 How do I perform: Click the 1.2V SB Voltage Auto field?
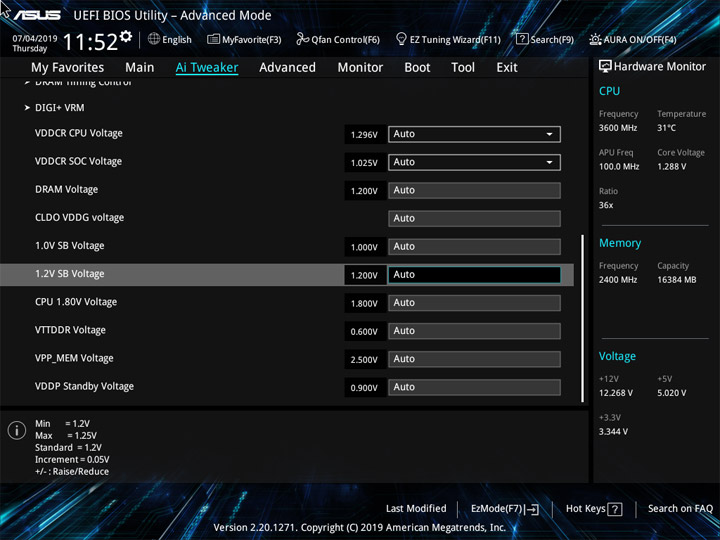474,275
